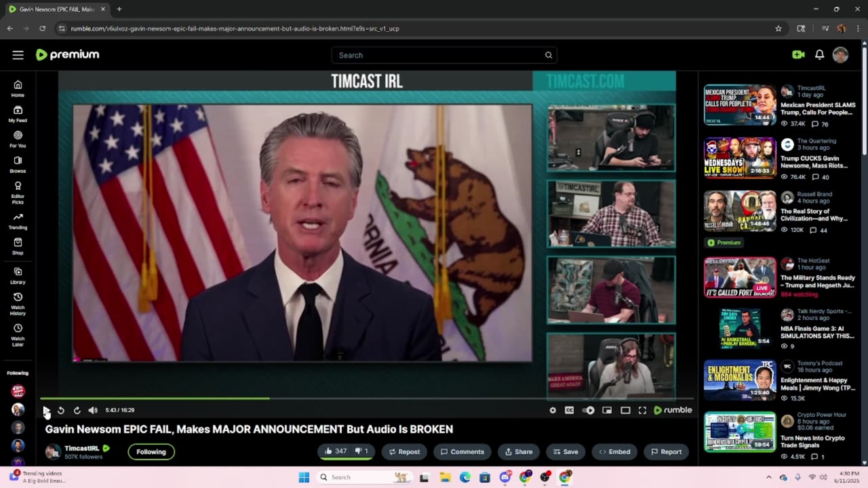Save the video with Save button
The image size is (868, 488).
(566, 452)
